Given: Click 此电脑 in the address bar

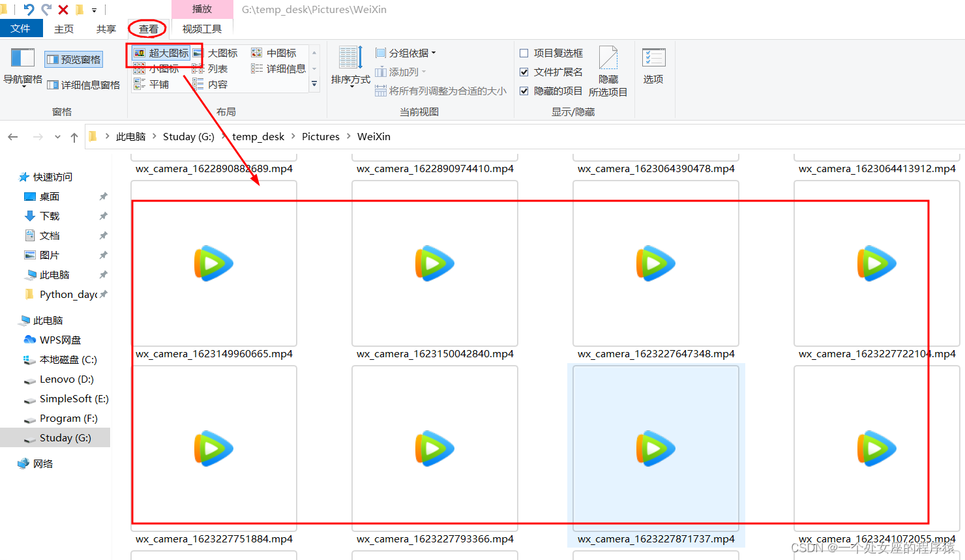Looking at the screenshot, I should [x=130, y=136].
